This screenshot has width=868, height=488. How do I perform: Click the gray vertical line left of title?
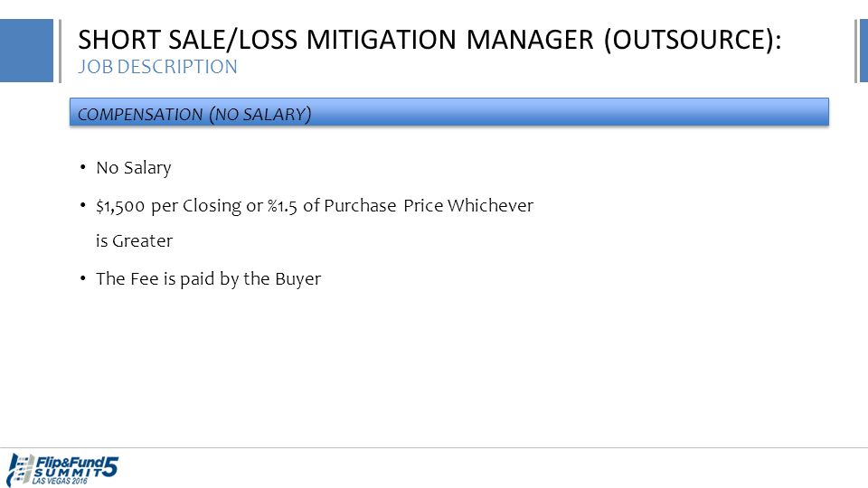point(60,51)
